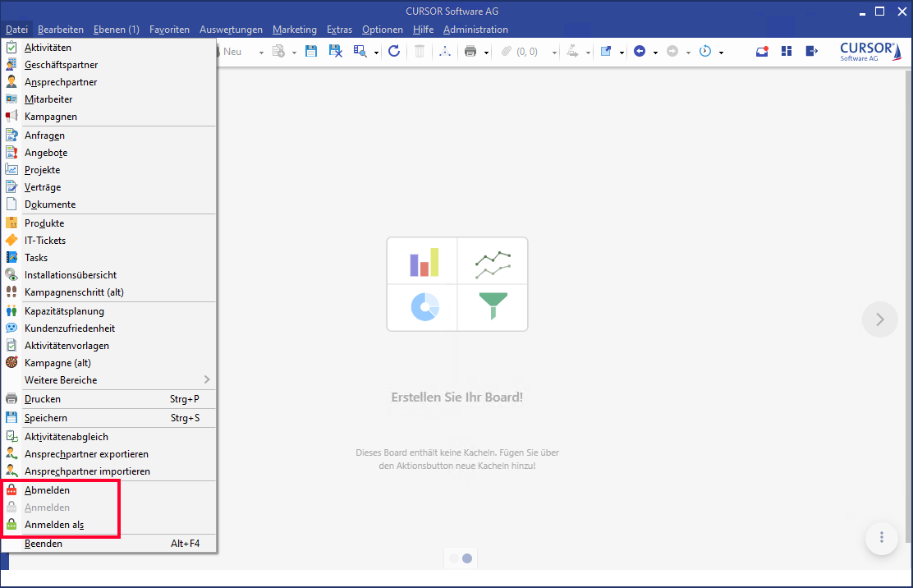Open dropdown arrow next to printer icon

coord(486,53)
